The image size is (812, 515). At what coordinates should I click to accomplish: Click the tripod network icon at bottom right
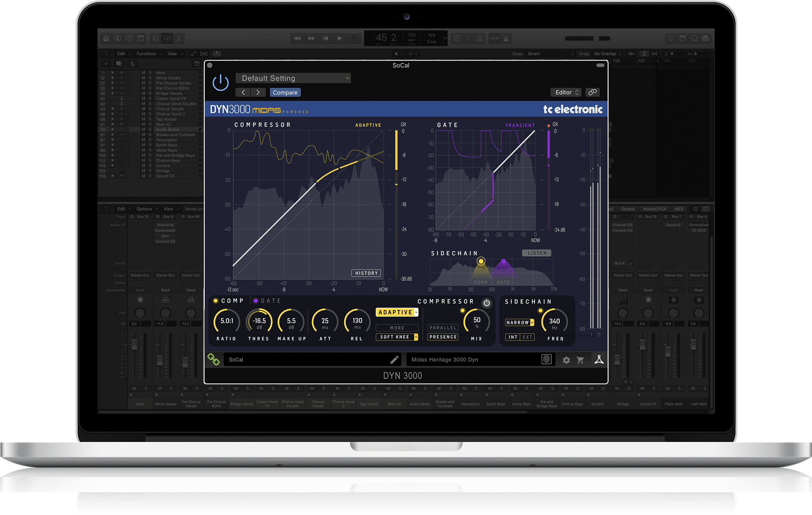[x=599, y=360]
